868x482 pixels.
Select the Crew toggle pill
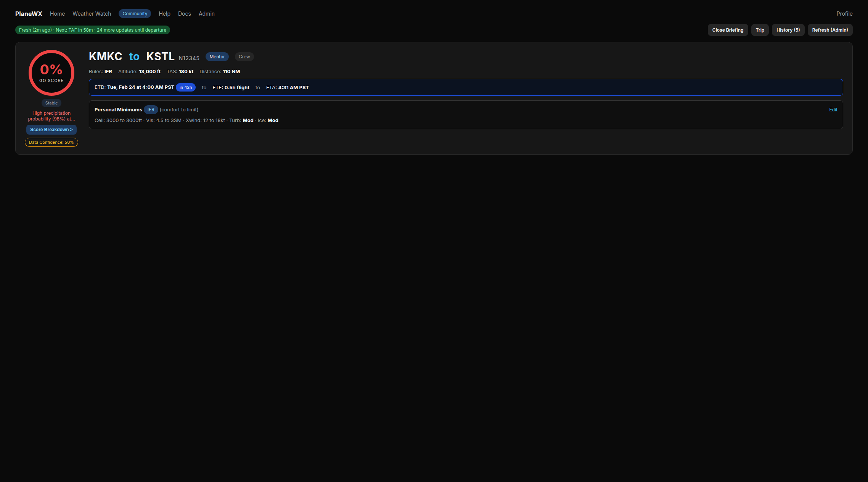tap(244, 57)
